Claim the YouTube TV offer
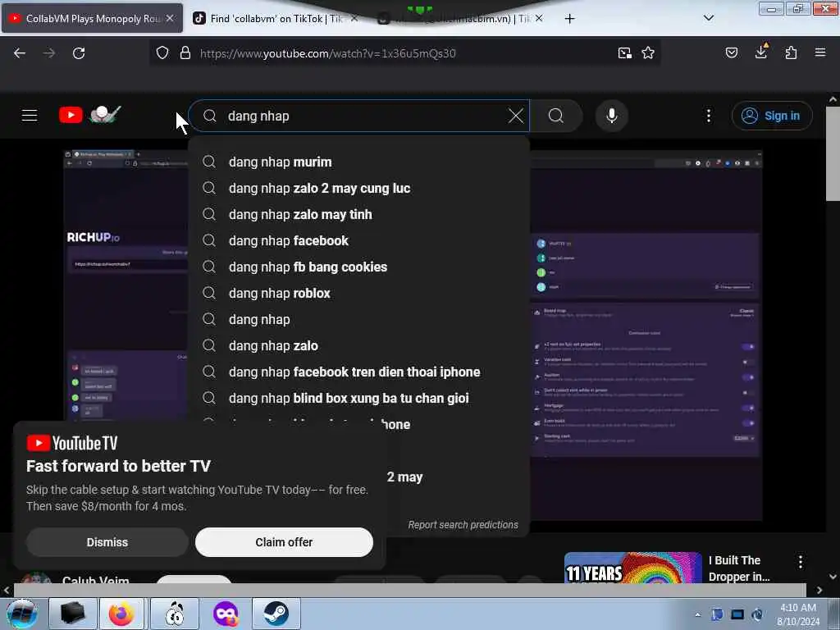 (x=284, y=542)
